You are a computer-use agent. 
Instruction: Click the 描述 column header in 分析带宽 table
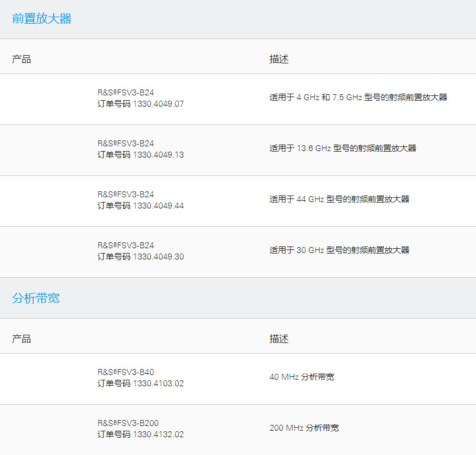point(278,338)
